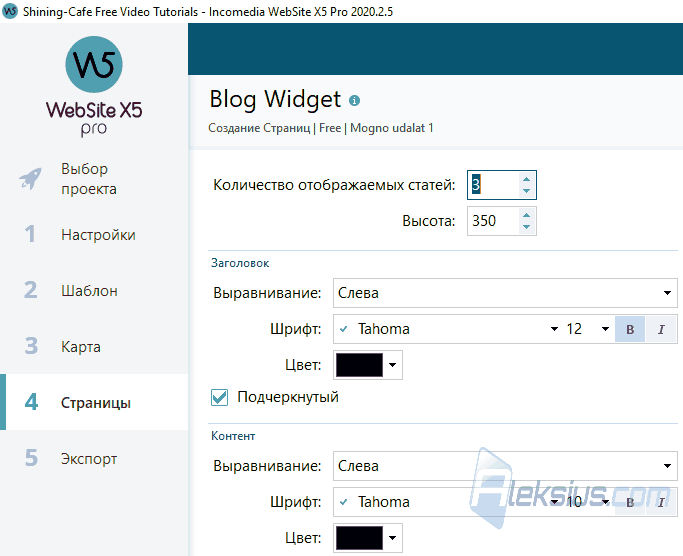Click the Подчеркнутый label text
Viewport: 683px width, 556px height.
(288, 397)
